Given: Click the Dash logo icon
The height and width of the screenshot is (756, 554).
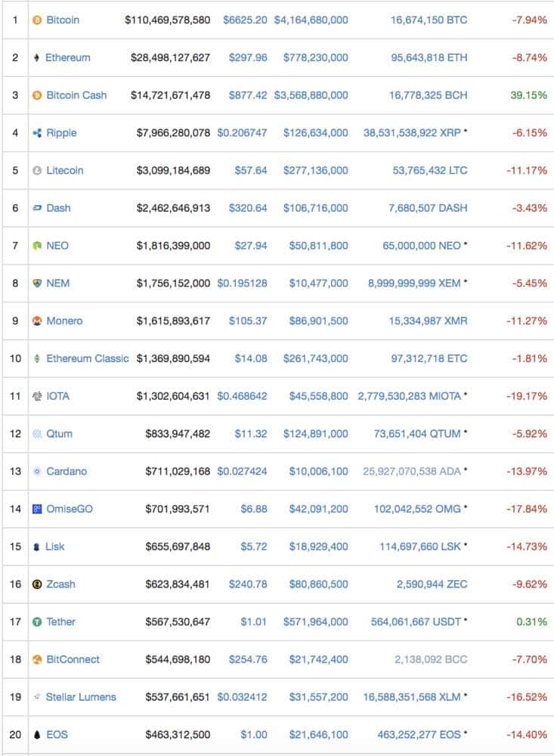Looking at the screenshot, I should pos(37,208).
